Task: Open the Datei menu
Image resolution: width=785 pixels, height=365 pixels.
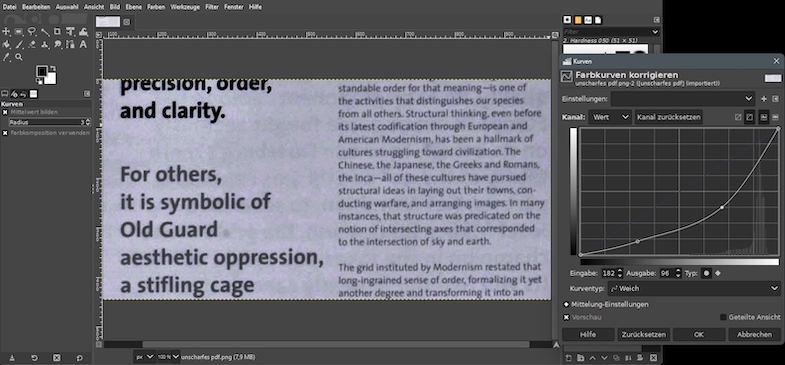Action: tap(10, 7)
